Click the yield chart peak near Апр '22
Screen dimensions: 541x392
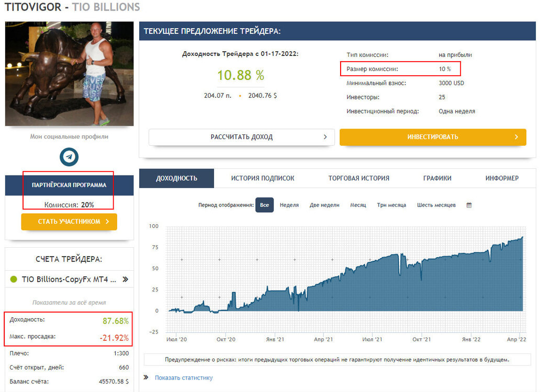click(522, 237)
